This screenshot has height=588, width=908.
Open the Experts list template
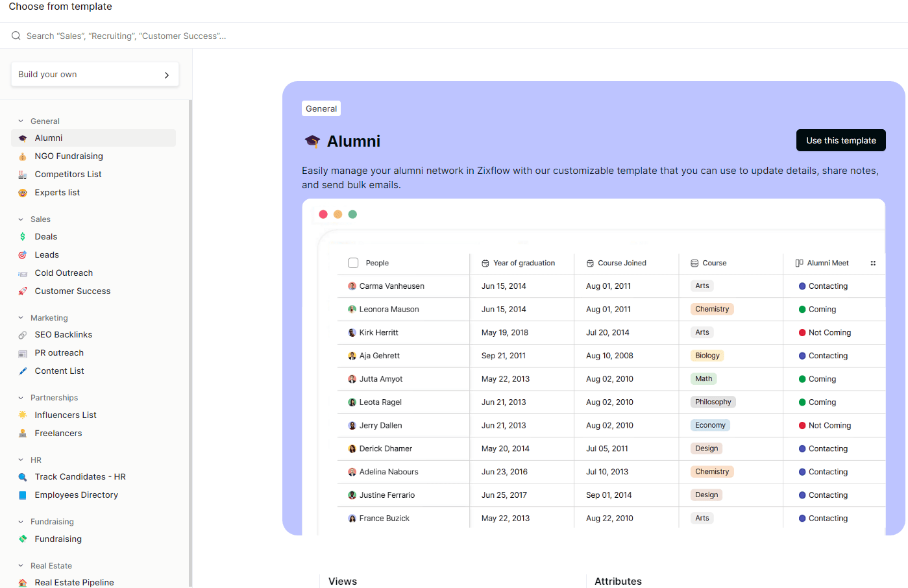58,192
